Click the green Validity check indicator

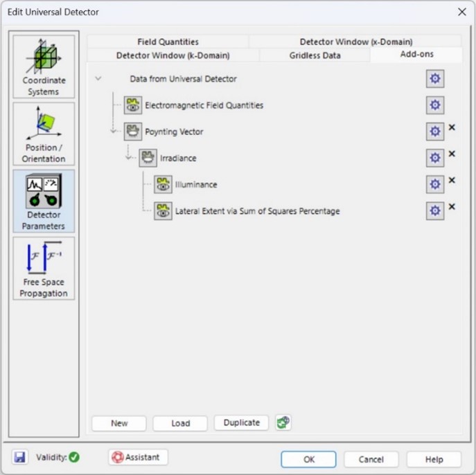click(x=74, y=457)
